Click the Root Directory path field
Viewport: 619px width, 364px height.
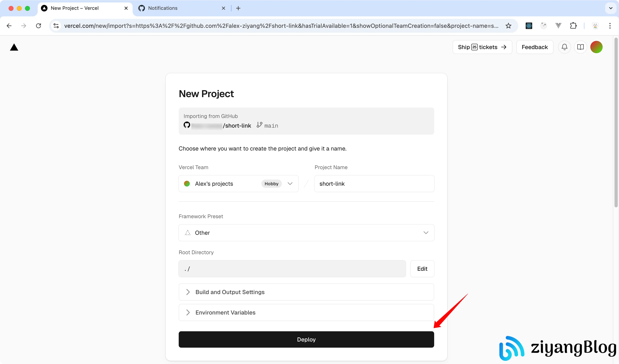click(x=292, y=269)
